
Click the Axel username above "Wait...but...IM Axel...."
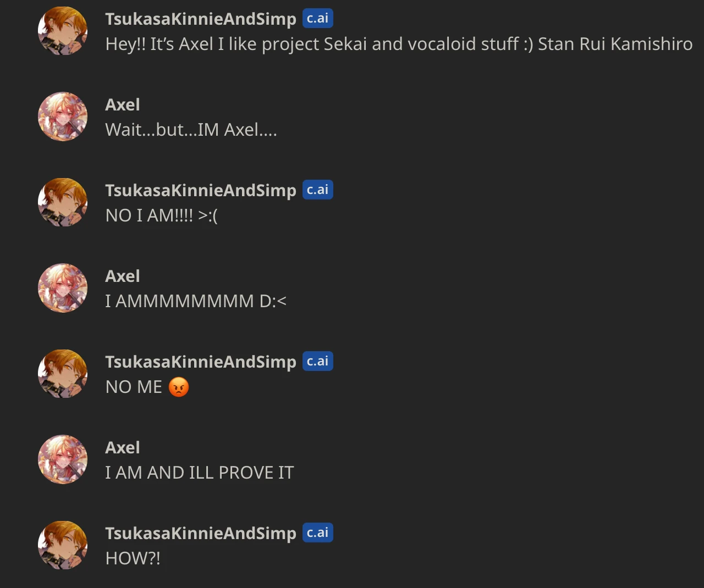tap(122, 105)
